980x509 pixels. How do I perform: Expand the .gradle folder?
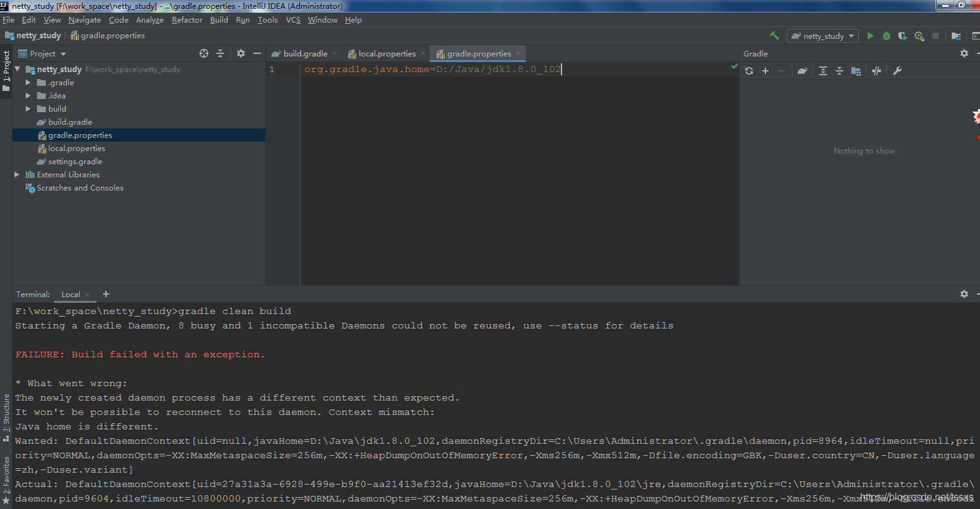(28, 82)
